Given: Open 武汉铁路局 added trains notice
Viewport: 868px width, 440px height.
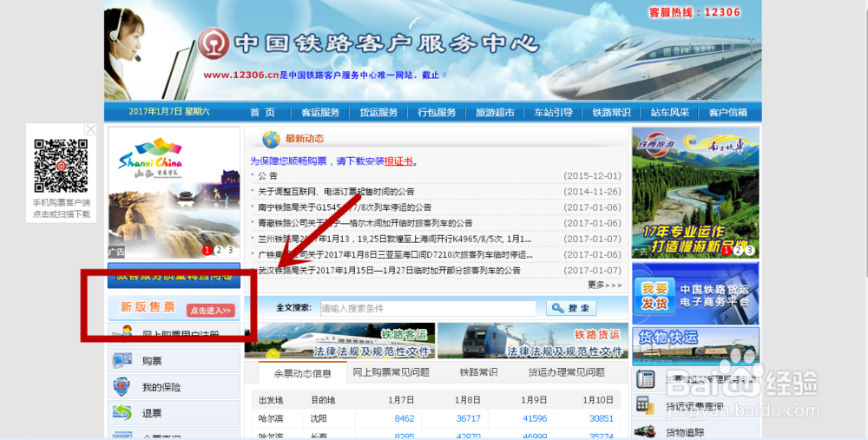Looking at the screenshot, I should pos(389,271).
